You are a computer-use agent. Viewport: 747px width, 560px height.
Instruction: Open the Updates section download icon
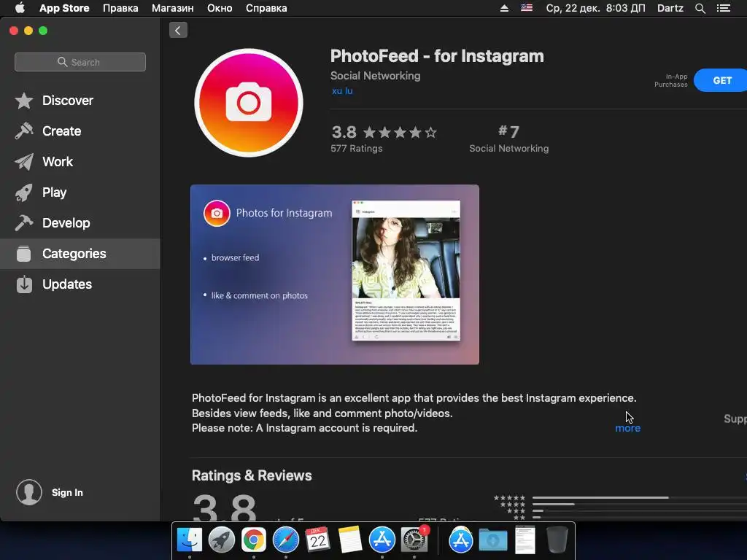[24, 284]
